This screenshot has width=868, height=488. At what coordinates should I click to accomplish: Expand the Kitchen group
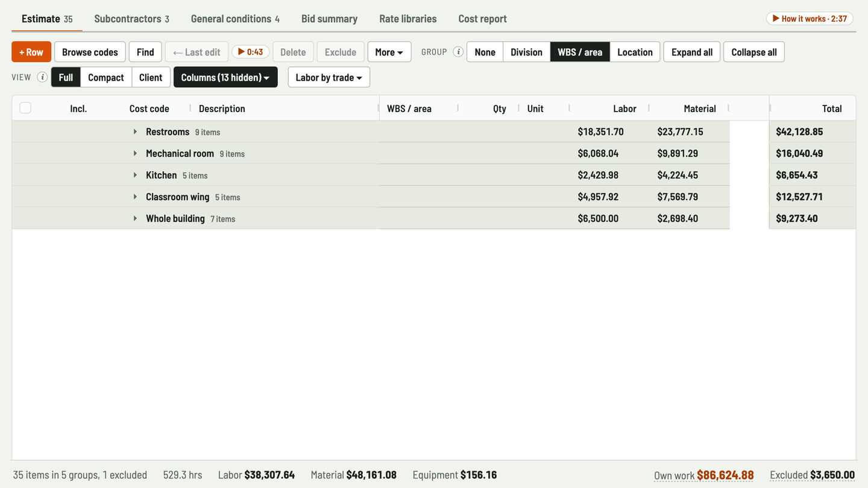pos(135,175)
